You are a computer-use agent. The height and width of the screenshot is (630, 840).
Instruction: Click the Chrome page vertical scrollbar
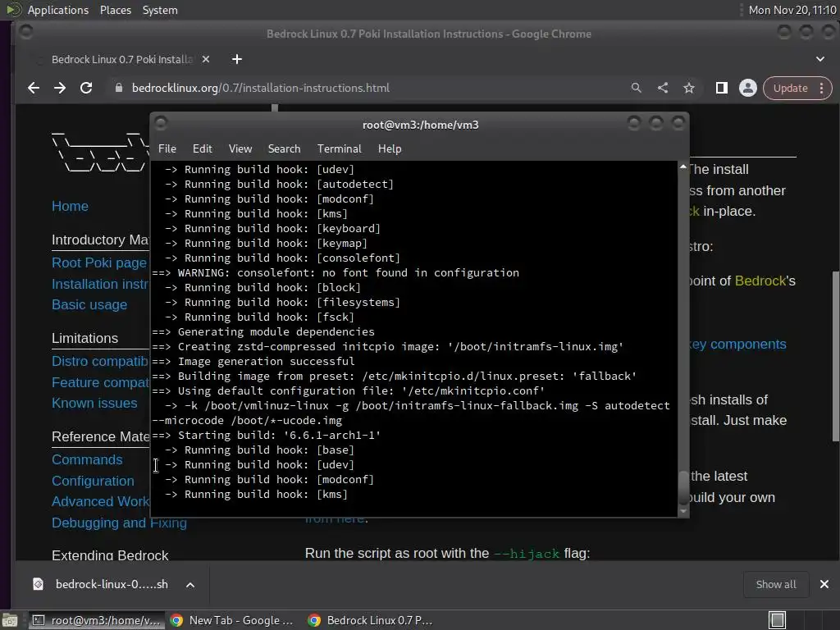pos(836,356)
